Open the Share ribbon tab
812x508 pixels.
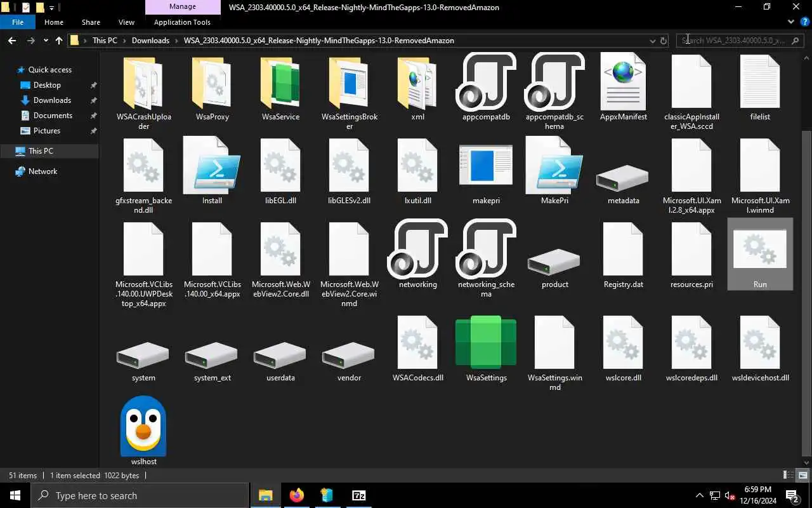pyautogui.click(x=91, y=22)
